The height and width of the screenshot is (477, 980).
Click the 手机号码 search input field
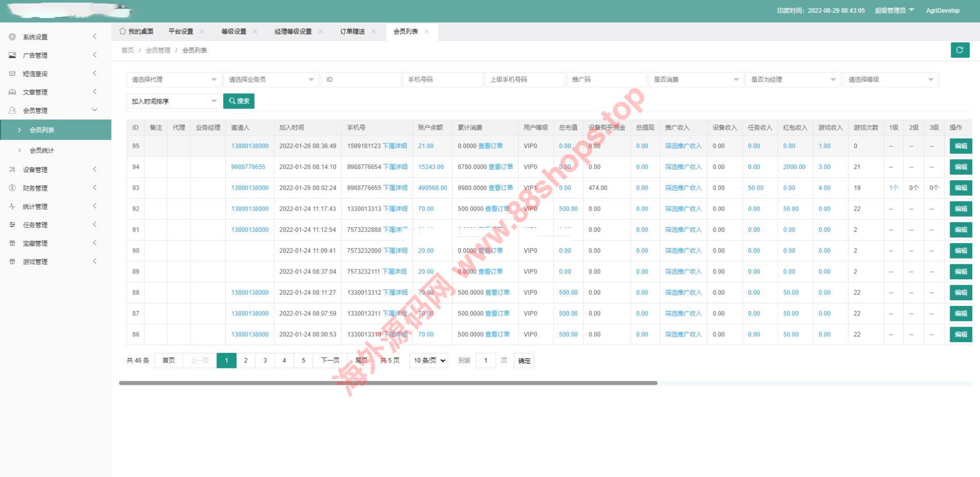(x=442, y=79)
